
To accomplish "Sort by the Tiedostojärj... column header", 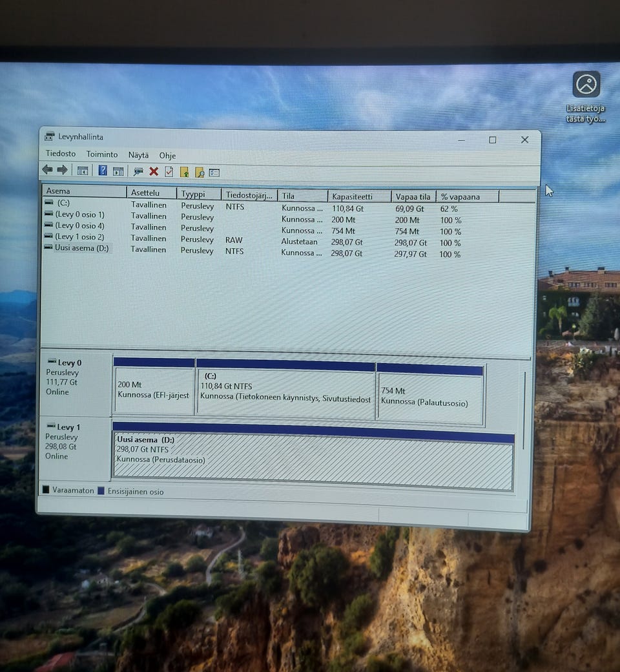I will (x=249, y=195).
